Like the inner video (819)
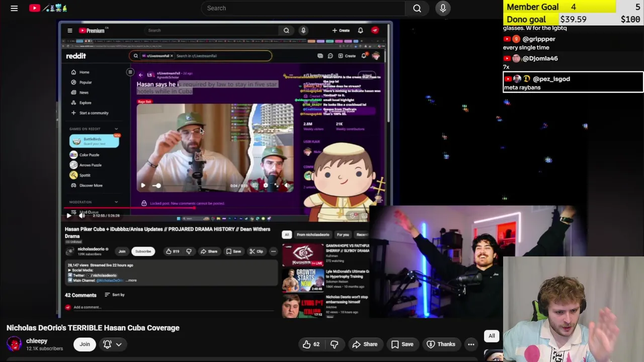 pos(173,251)
